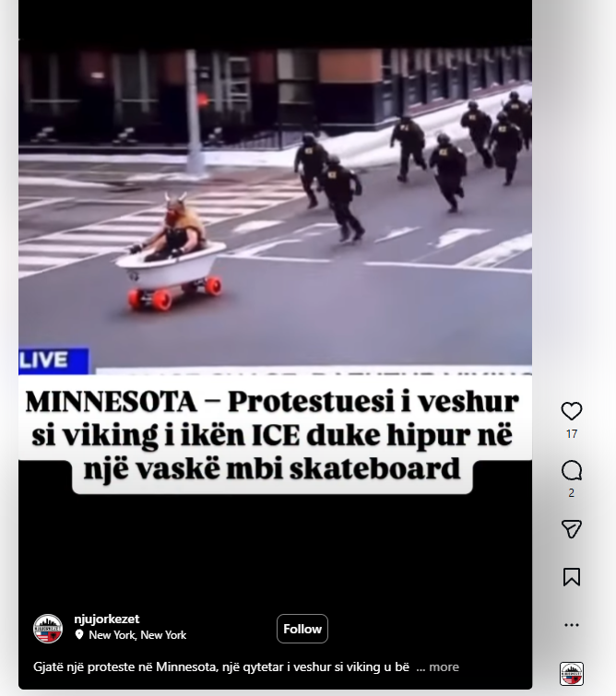The image size is (616, 696).
Task: Save the reel with the bookmark icon
Action: 571,577
